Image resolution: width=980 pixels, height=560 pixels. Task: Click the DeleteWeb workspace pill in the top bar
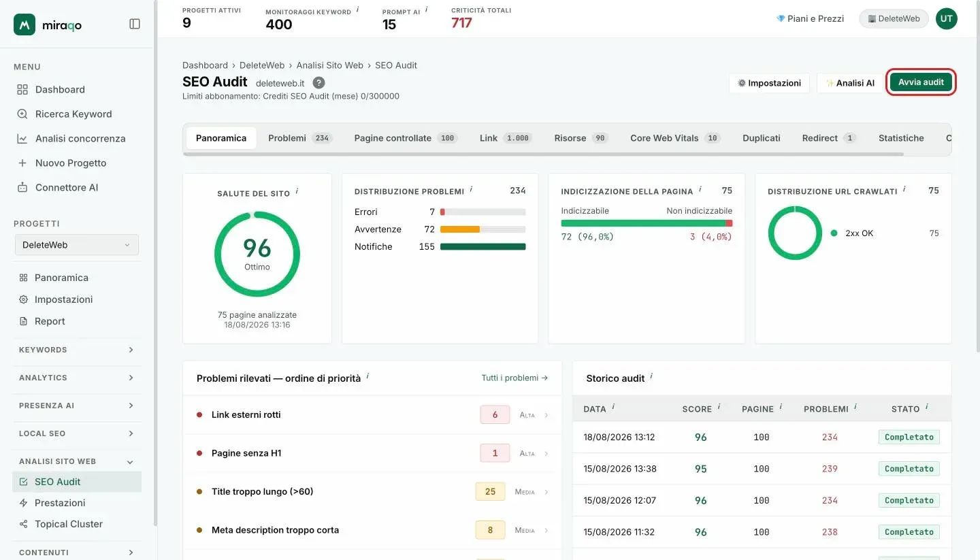coord(894,19)
